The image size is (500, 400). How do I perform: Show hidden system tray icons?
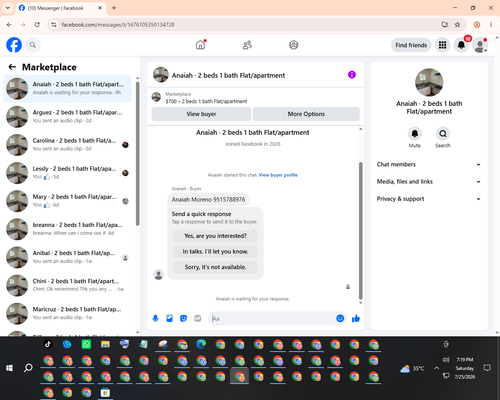[436, 368]
